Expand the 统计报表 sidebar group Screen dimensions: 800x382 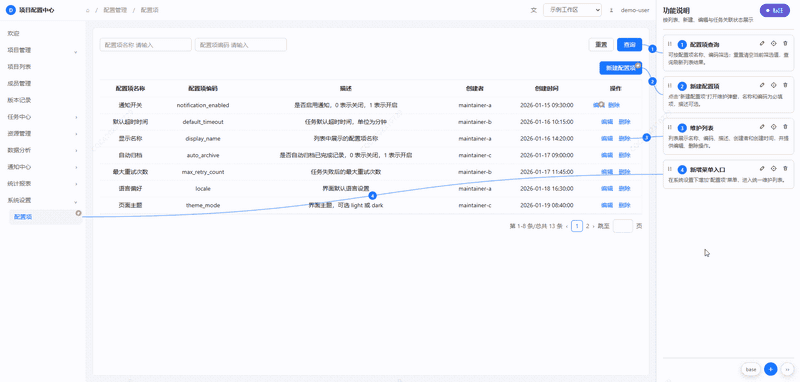76,184
